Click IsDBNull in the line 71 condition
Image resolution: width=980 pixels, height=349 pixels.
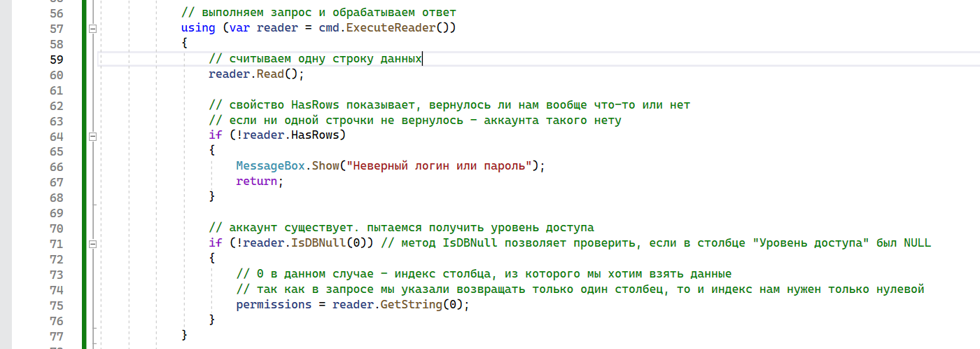pos(318,244)
